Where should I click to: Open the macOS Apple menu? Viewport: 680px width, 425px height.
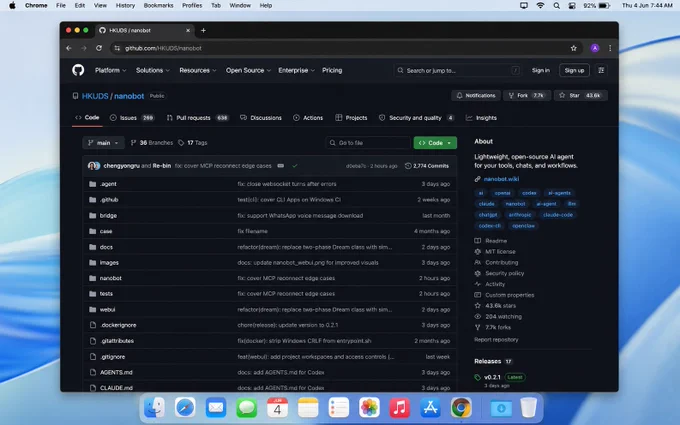(x=12, y=6)
